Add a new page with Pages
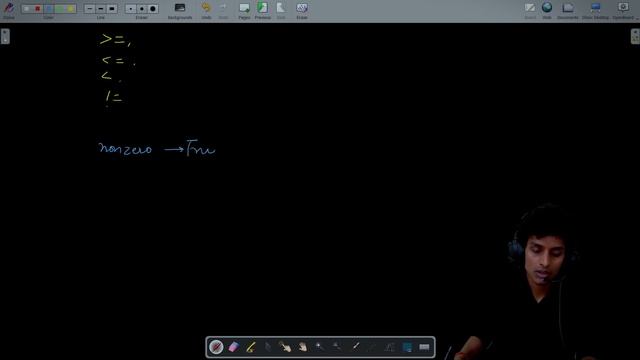Image resolution: width=640 pixels, height=360 pixels. [x=244, y=10]
